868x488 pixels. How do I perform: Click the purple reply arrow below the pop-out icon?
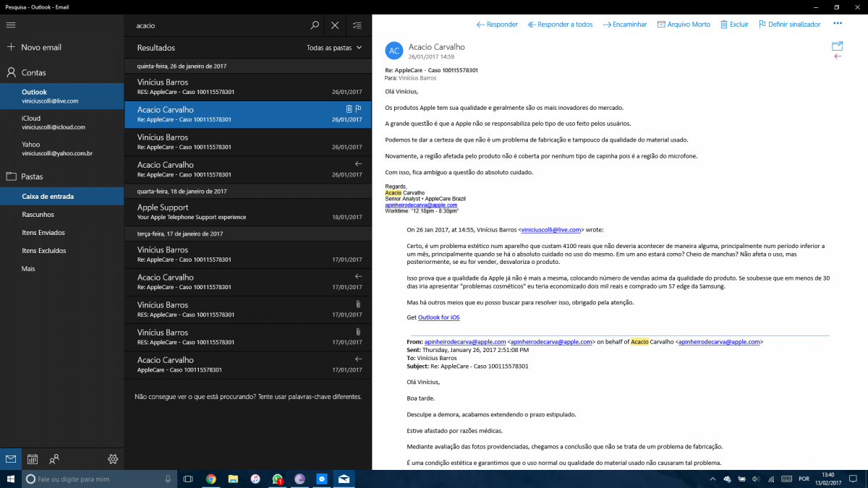[838, 56]
